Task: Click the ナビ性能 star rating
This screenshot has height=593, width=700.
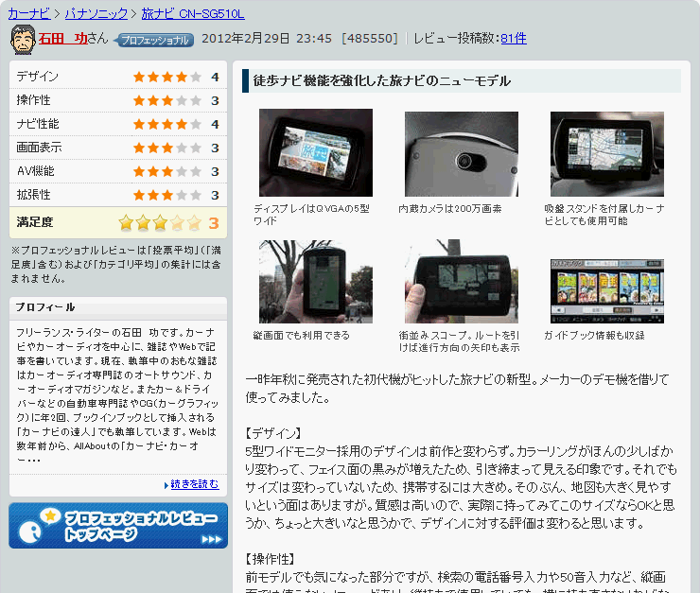Action: click(167, 125)
